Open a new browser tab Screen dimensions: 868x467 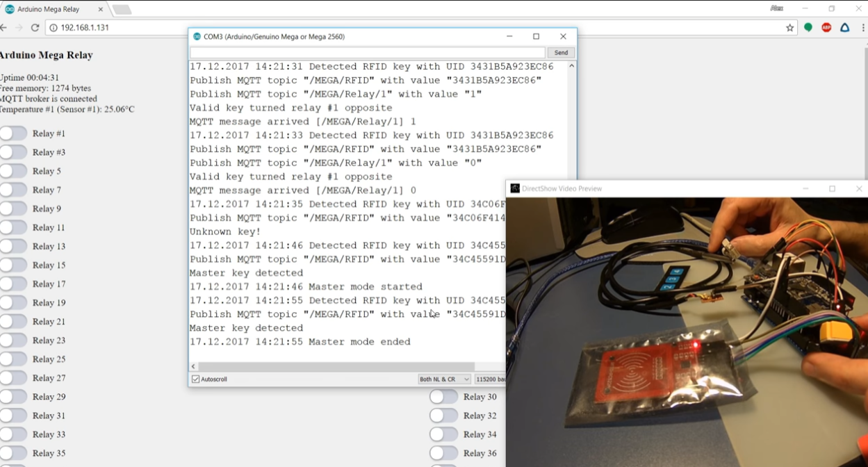pyautogui.click(x=122, y=9)
